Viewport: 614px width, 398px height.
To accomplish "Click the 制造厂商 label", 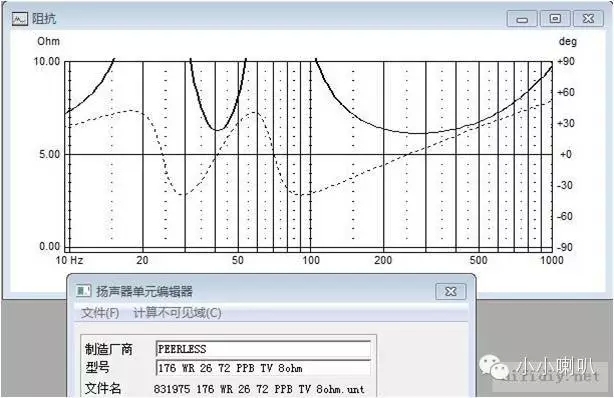I will [x=109, y=349].
